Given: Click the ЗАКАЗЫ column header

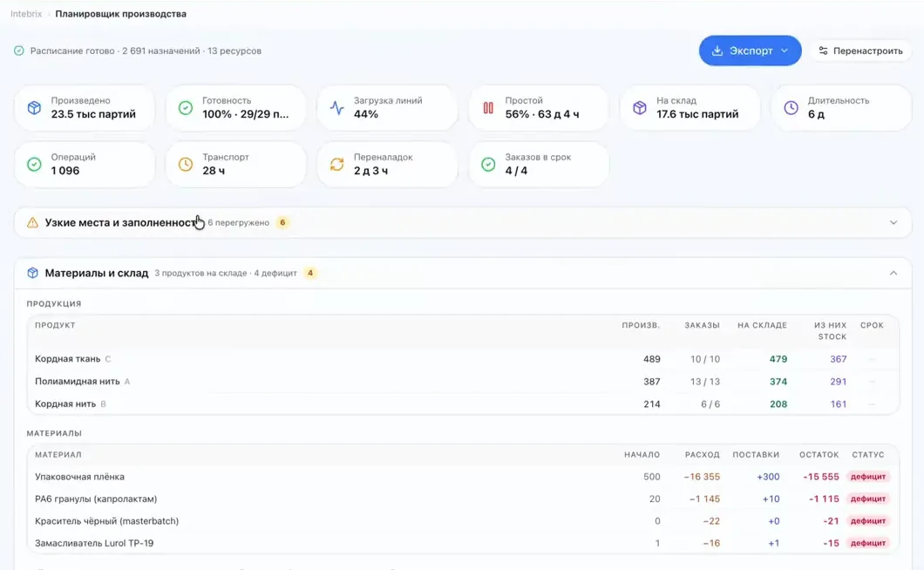Looking at the screenshot, I should point(702,325).
